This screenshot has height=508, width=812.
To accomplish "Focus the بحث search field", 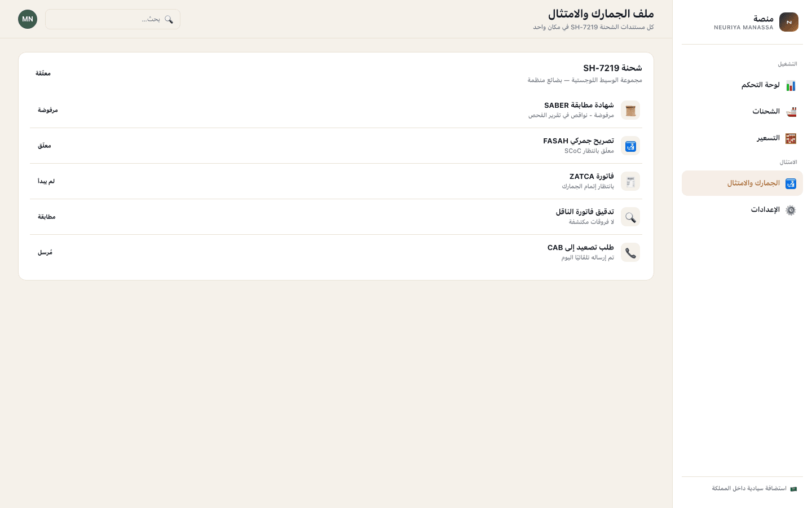I will 113,19.
